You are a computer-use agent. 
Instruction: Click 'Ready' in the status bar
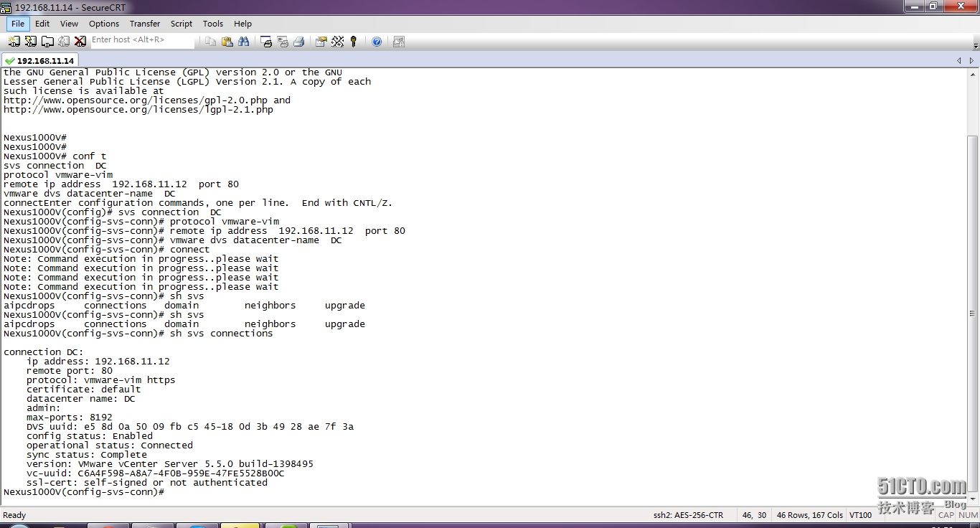tap(14, 515)
